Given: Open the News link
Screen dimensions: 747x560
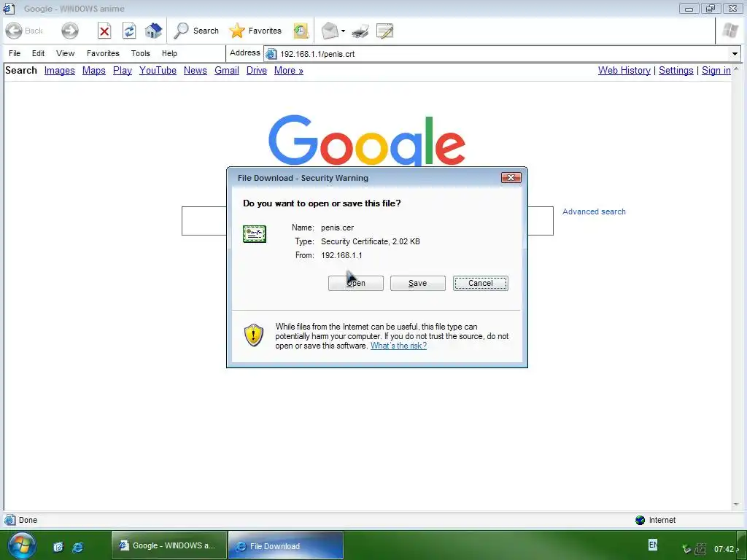Looking at the screenshot, I should pyautogui.click(x=196, y=71).
